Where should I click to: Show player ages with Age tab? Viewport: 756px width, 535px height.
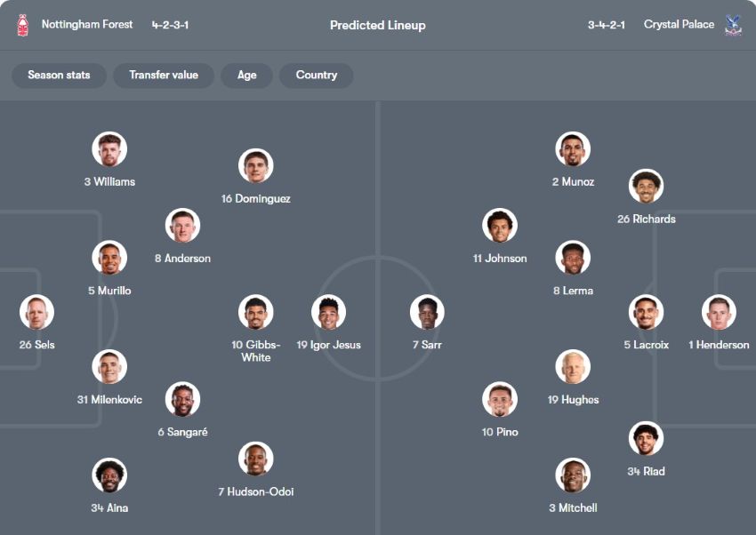[x=247, y=76]
